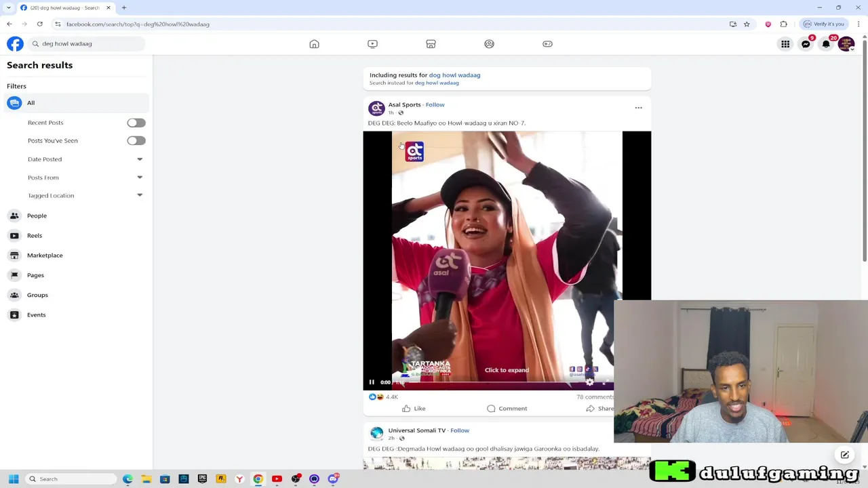Image resolution: width=868 pixels, height=488 pixels.
Task: Click the Windows taskbar search box
Action: coord(71,479)
